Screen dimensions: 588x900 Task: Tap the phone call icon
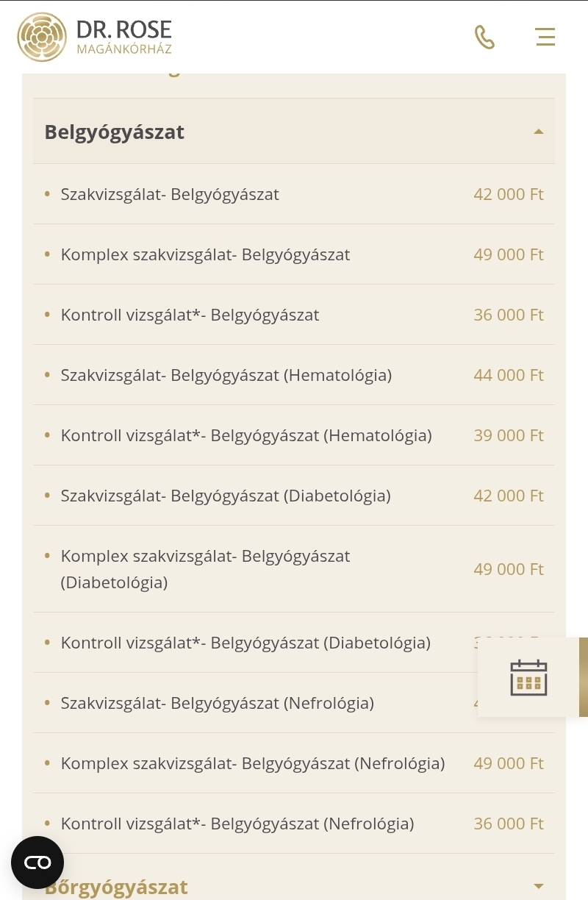click(484, 37)
